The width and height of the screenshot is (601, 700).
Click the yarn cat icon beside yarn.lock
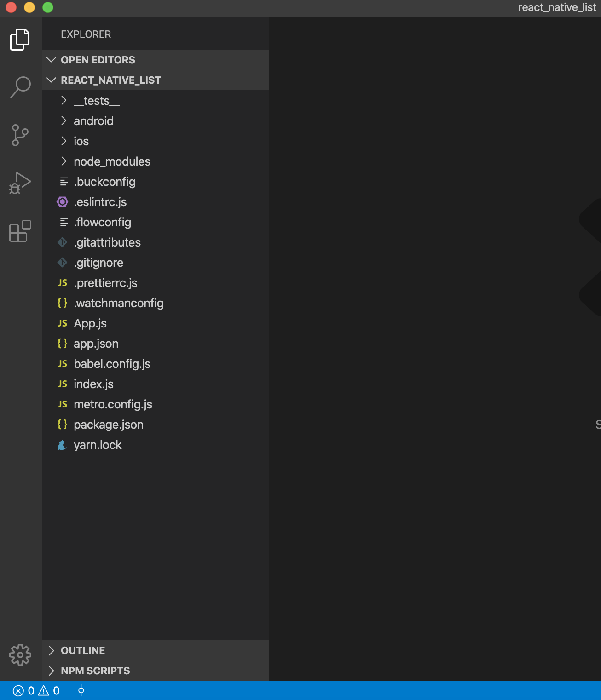pyautogui.click(x=62, y=445)
